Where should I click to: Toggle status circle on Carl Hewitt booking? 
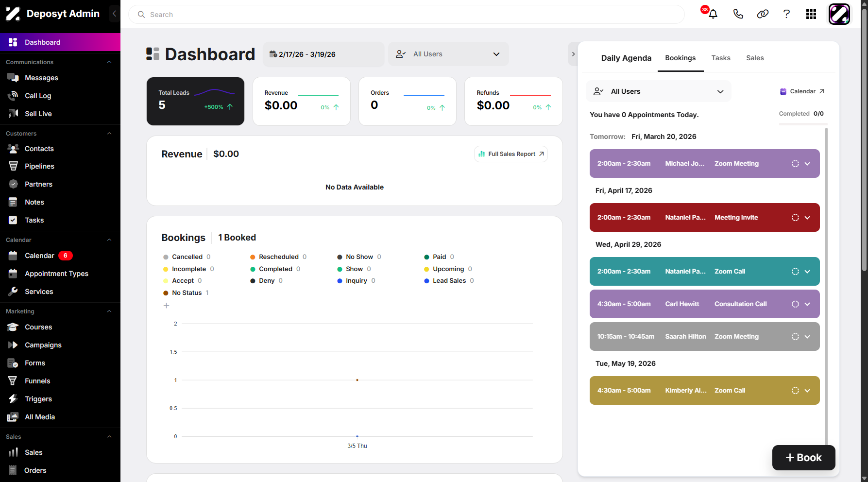click(795, 304)
